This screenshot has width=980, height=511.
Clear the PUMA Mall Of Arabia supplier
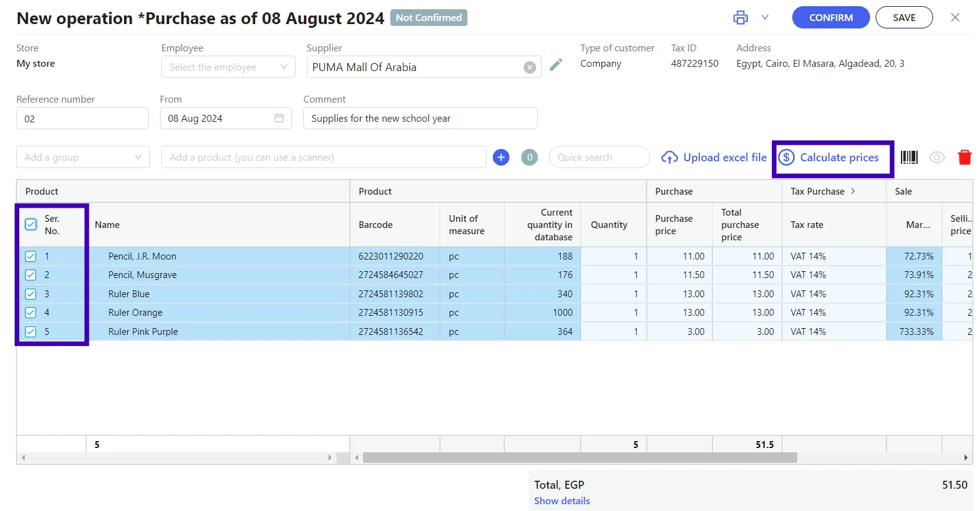click(x=529, y=67)
